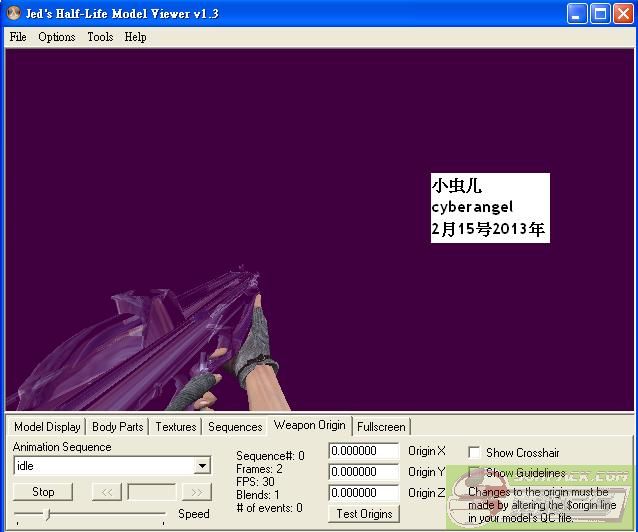The height and width of the screenshot is (532, 638).
Task: Toggle the Show Guidelines checkbox
Action: pyautogui.click(x=475, y=473)
